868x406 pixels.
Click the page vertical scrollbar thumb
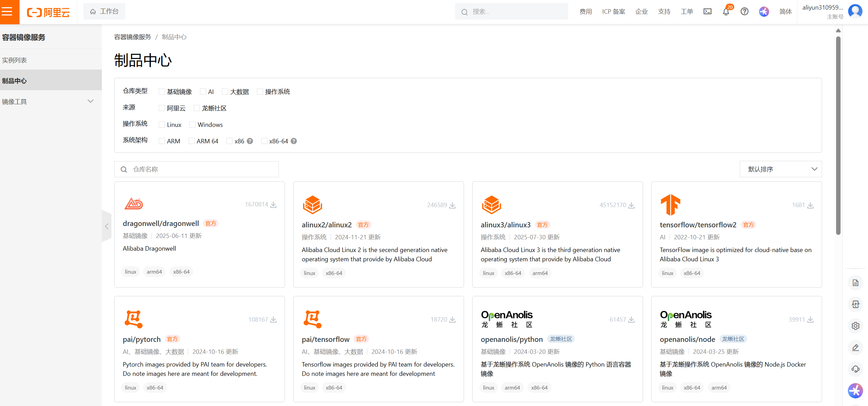(x=838, y=135)
